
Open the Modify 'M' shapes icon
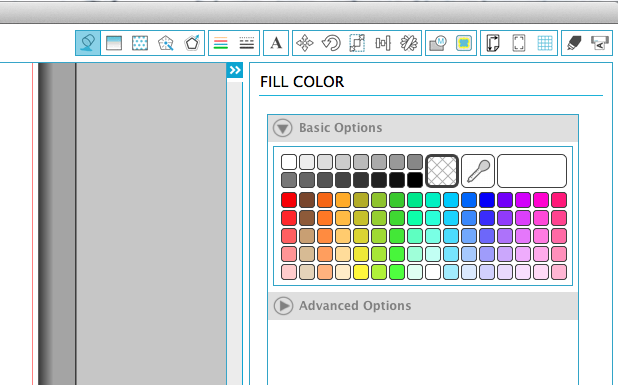tap(438, 43)
